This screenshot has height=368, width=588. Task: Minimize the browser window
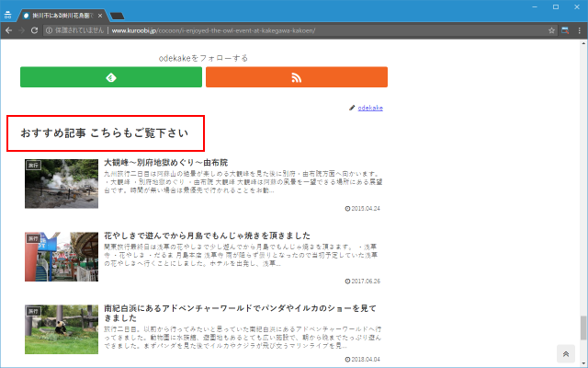point(535,6)
